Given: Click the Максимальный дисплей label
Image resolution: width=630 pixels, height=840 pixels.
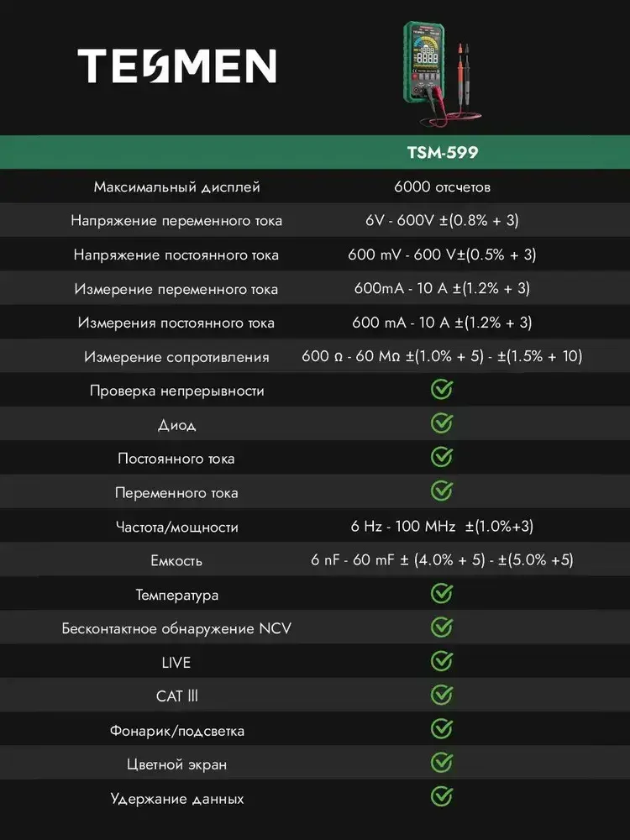Looking at the screenshot, I should tap(176, 186).
